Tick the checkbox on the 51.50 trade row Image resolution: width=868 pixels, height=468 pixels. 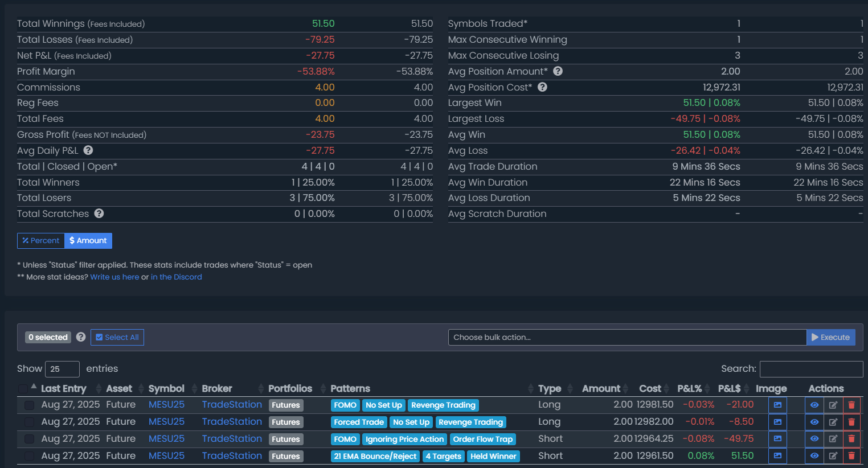(29, 456)
